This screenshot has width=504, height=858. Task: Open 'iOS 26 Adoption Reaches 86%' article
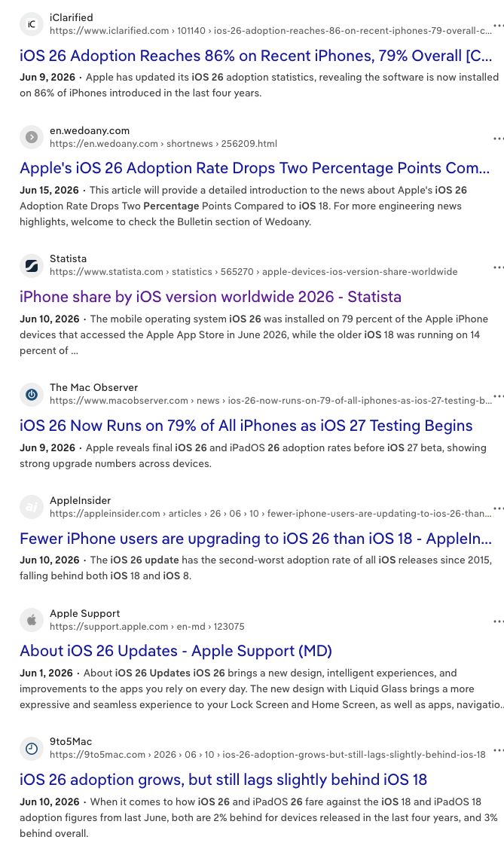pos(255,56)
